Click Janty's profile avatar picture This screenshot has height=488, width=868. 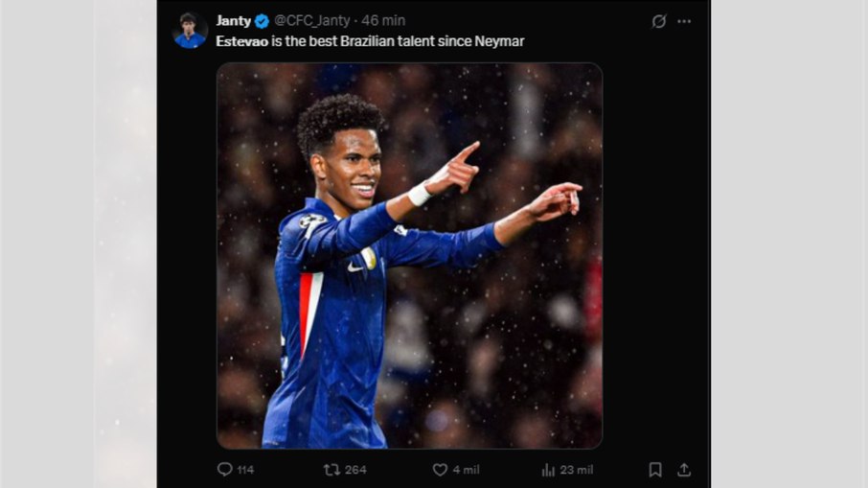click(x=190, y=31)
